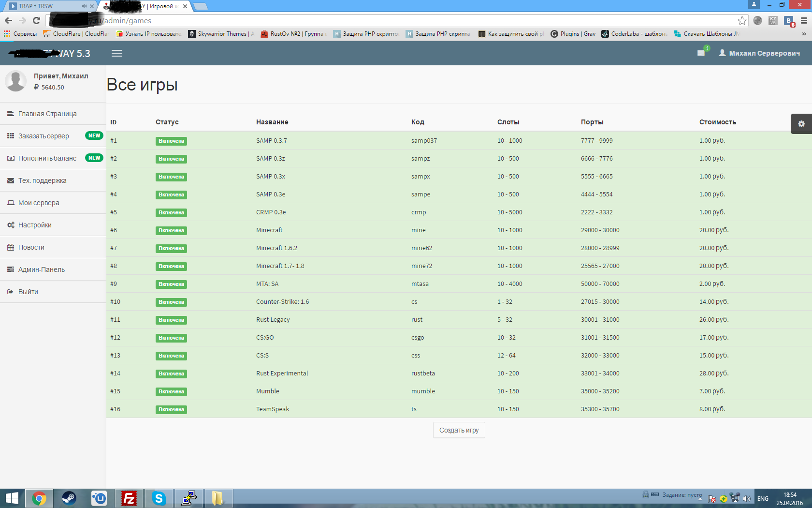Click the Название column header
812x508 pixels.
point(272,122)
